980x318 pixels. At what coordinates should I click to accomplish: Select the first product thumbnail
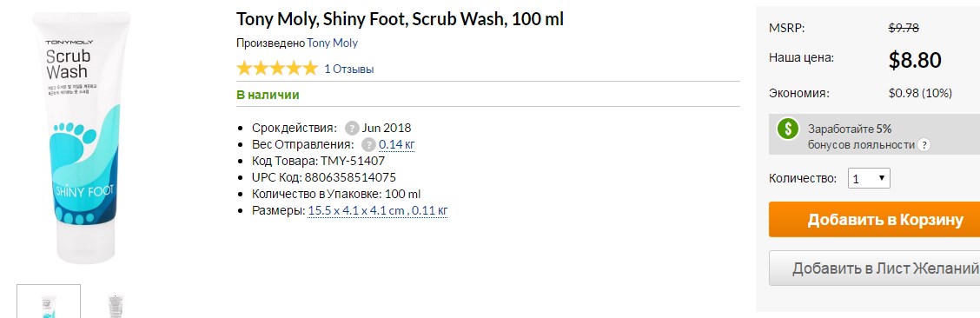(49, 301)
